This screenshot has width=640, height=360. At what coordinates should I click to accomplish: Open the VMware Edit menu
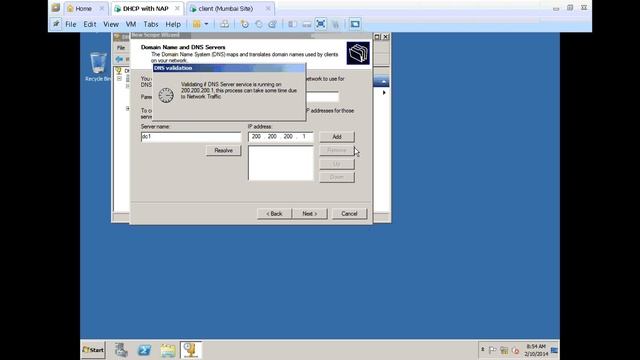tap(90, 24)
